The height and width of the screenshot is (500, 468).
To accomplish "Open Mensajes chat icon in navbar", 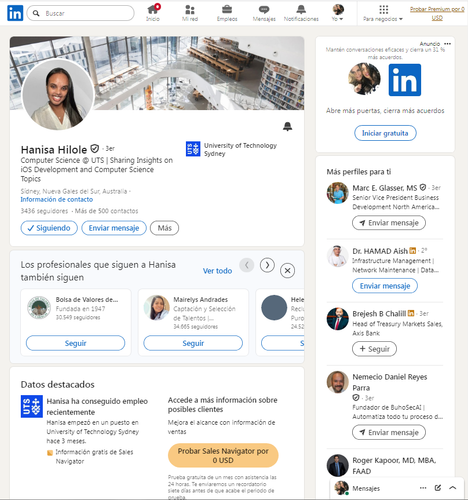I will pyautogui.click(x=264, y=13).
